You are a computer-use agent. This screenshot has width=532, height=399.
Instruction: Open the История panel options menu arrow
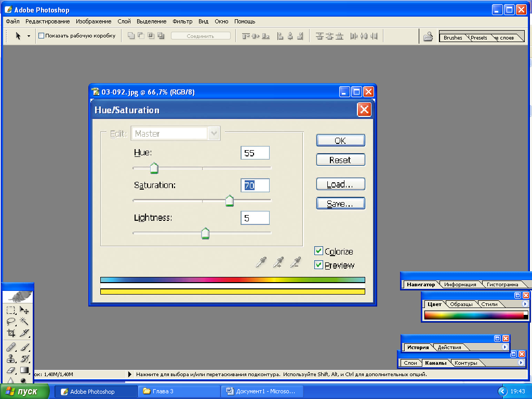click(505, 347)
